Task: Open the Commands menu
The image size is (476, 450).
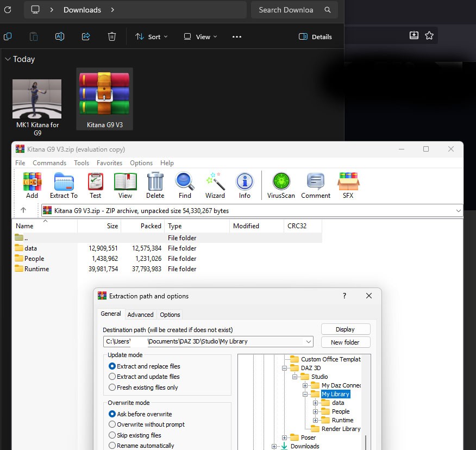Action: coord(49,162)
